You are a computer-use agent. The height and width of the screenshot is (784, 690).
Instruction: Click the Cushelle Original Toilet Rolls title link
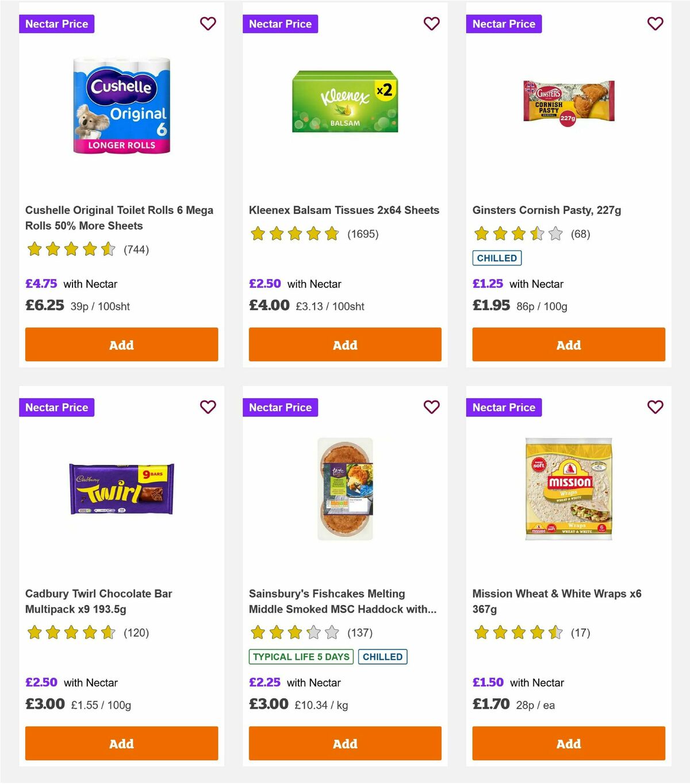119,217
